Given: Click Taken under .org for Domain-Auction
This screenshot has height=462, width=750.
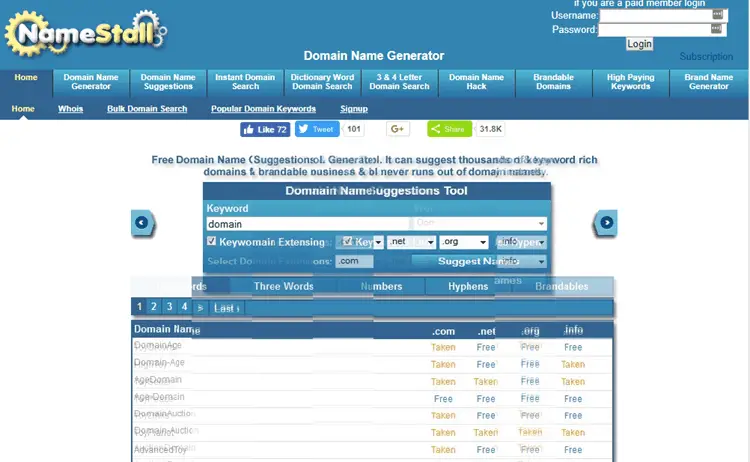Looking at the screenshot, I should pyautogui.click(x=530, y=432).
